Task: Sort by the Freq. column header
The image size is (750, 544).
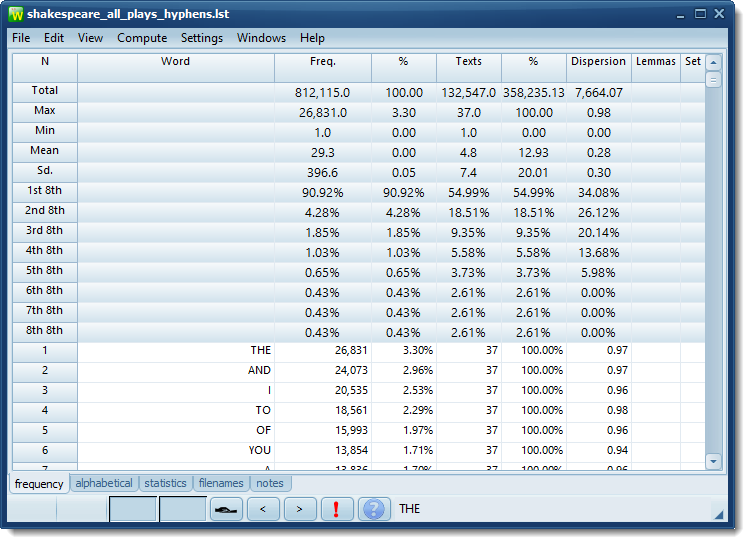Action: click(x=324, y=68)
